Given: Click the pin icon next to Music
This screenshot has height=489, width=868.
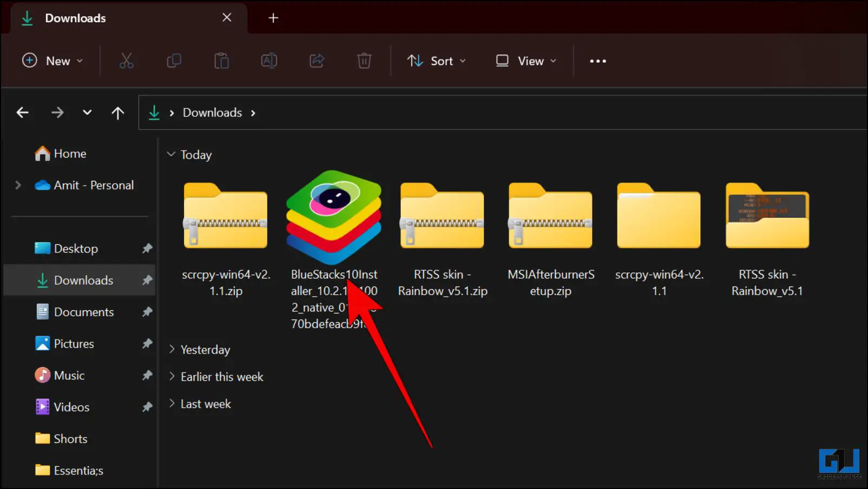Looking at the screenshot, I should [147, 375].
